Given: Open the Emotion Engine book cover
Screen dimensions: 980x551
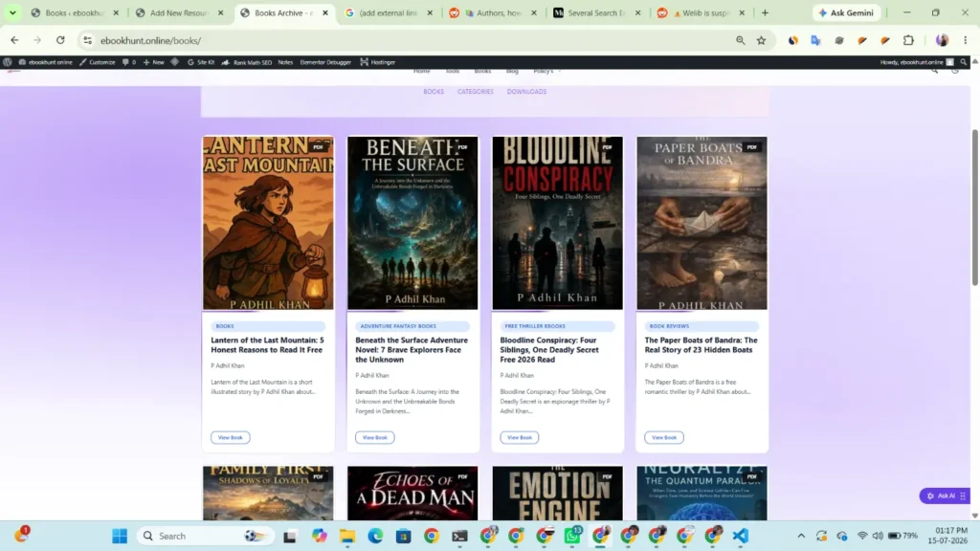Looking at the screenshot, I should click(558, 493).
